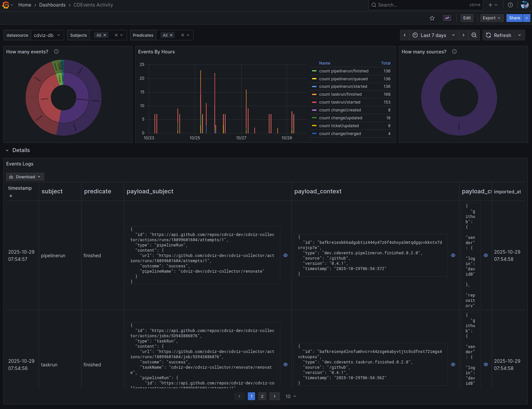
Task: Click the github sources donut ring
Action: click(459, 126)
